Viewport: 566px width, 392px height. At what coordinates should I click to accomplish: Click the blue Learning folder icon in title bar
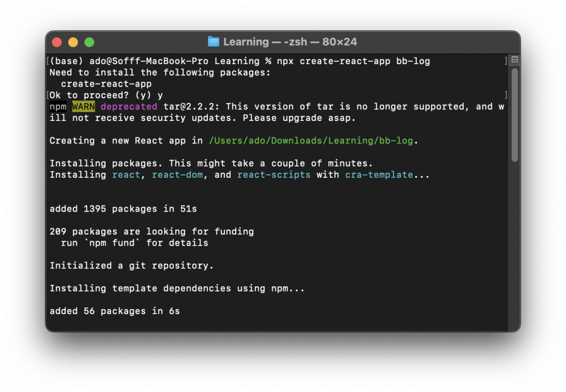pyautogui.click(x=213, y=42)
